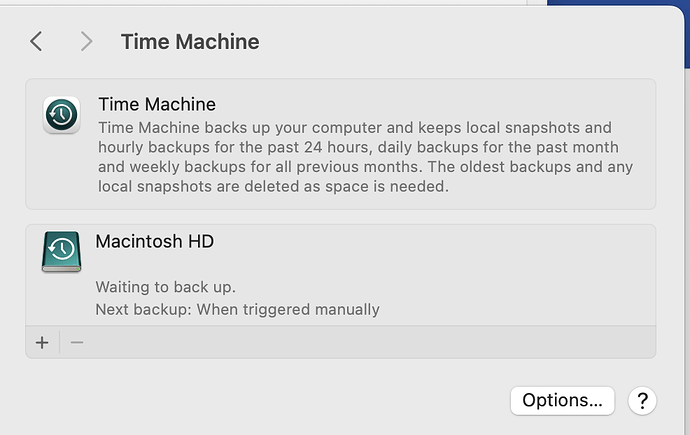Select the Macintosh HD disk name
The height and width of the screenshot is (435, 690).
pyautogui.click(x=154, y=241)
